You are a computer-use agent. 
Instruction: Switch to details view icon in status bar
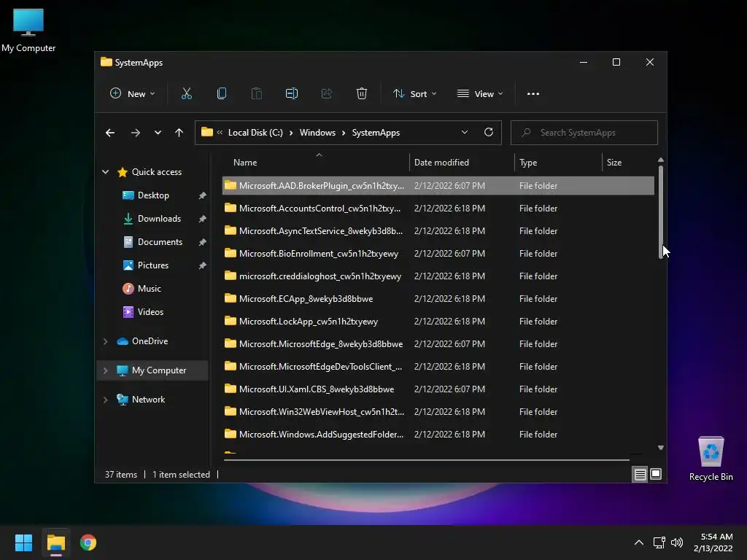pyautogui.click(x=640, y=474)
